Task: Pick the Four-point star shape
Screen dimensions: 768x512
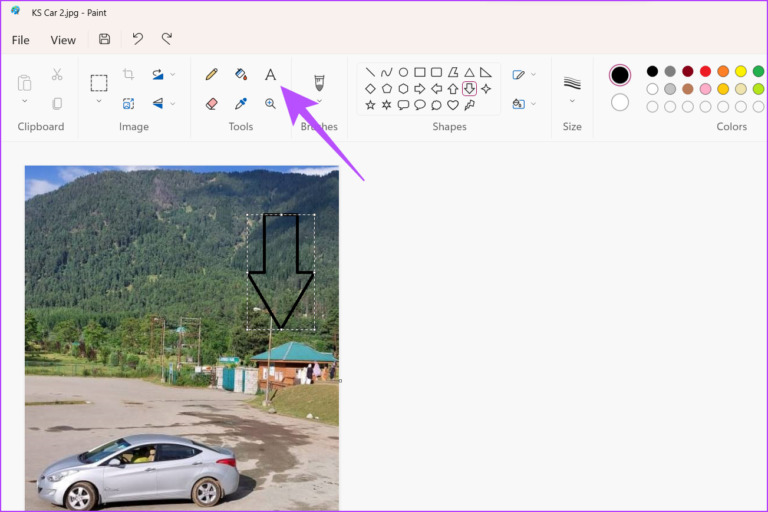Action: pyautogui.click(x=486, y=89)
